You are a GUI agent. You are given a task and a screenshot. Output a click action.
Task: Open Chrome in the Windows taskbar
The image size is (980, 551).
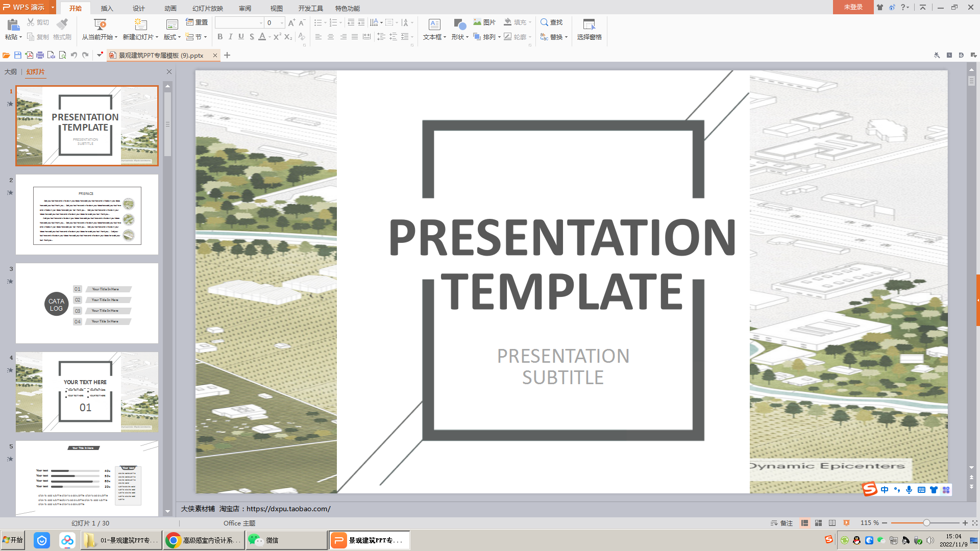click(204, 540)
